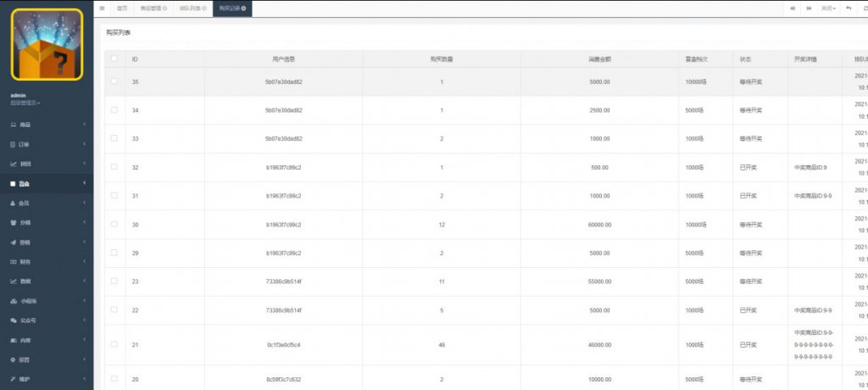Open the 关闭 dropdown in top bar
868x390 pixels.
pos(828,8)
